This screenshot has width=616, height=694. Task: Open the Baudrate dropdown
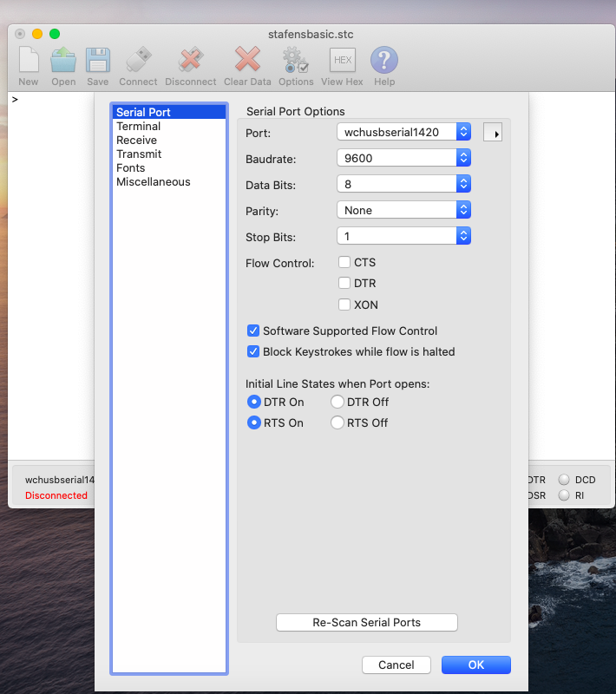403,158
